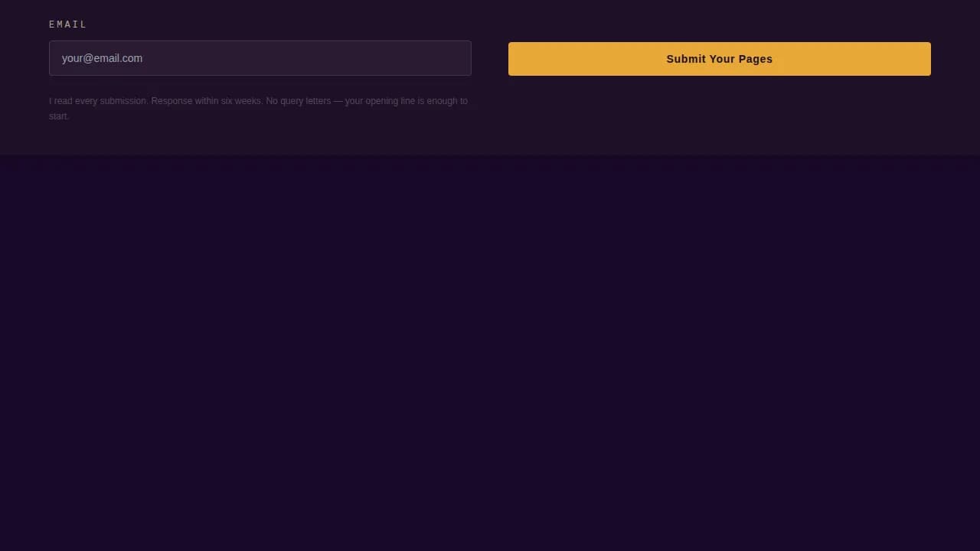980x551 pixels.
Task: Click the left edge of the orange submit button
Action: tap(514, 59)
